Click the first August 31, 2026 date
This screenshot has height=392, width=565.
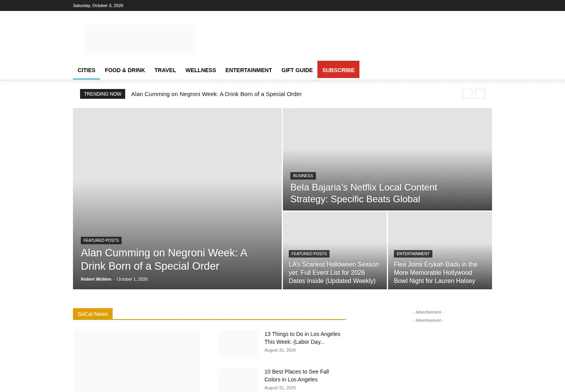[x=280, y=350]
